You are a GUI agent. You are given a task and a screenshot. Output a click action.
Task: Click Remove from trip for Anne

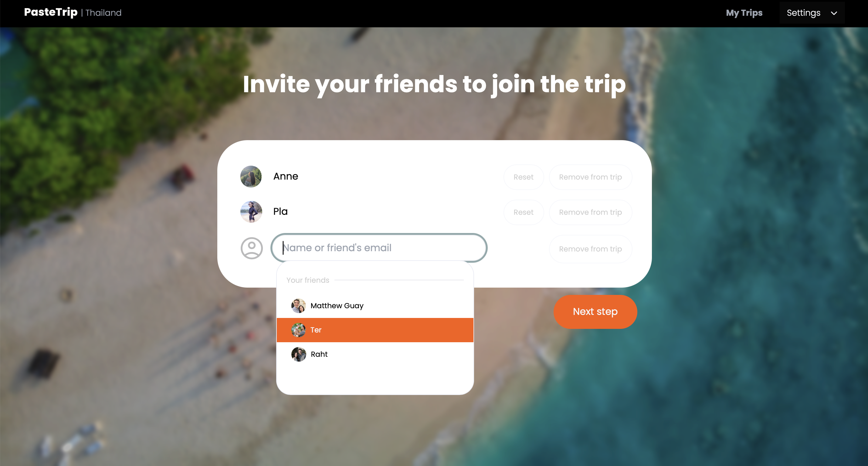[x=591, y=177]
